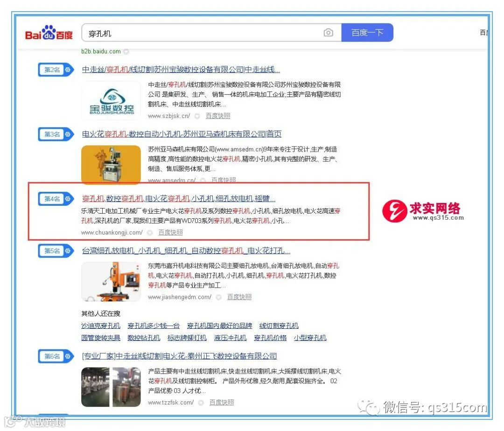Click the 第2名 rank badge icon
The height and width of the screenshot is (431, 504).
56,70
